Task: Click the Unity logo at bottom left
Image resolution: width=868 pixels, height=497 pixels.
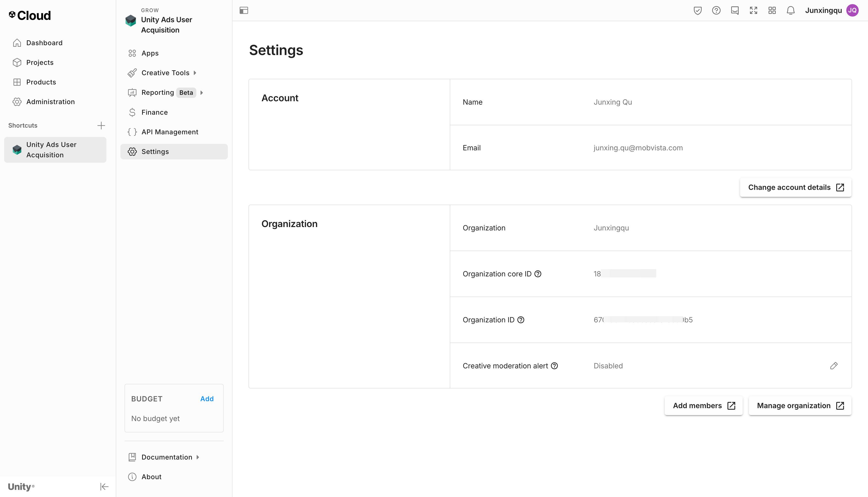Action: click(21, 486)
